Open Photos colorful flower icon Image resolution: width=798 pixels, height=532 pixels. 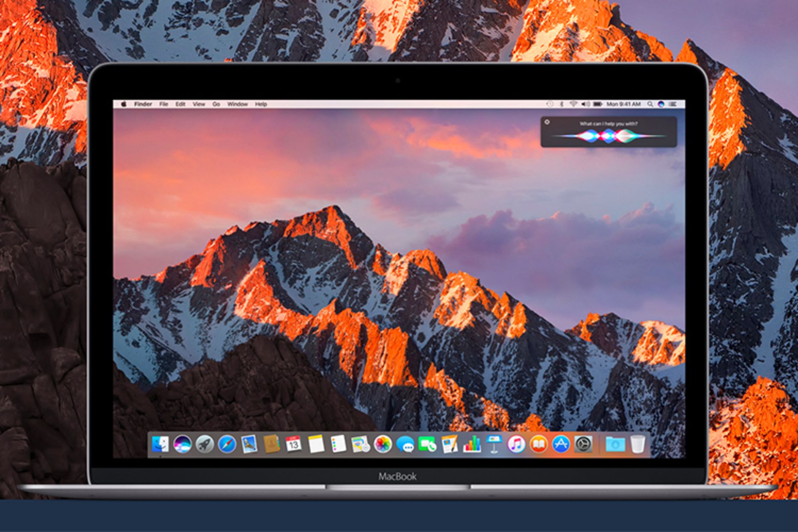pos(383,444)
